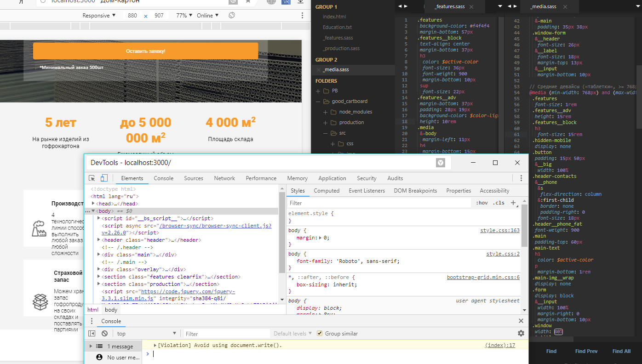The height and width of the screenshot is (364, 642).
Task: Open the Default levels dropdown
Action: click(x=292, y=334)
